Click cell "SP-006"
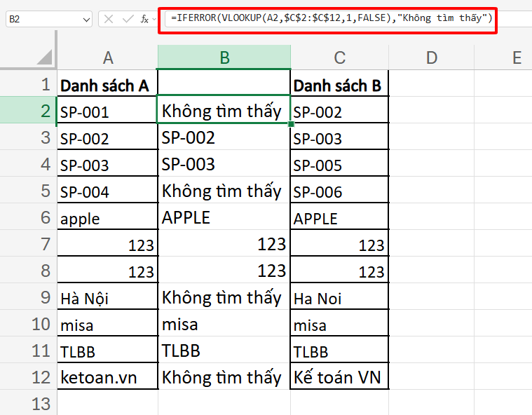The image size is (532, 415). 340,190
